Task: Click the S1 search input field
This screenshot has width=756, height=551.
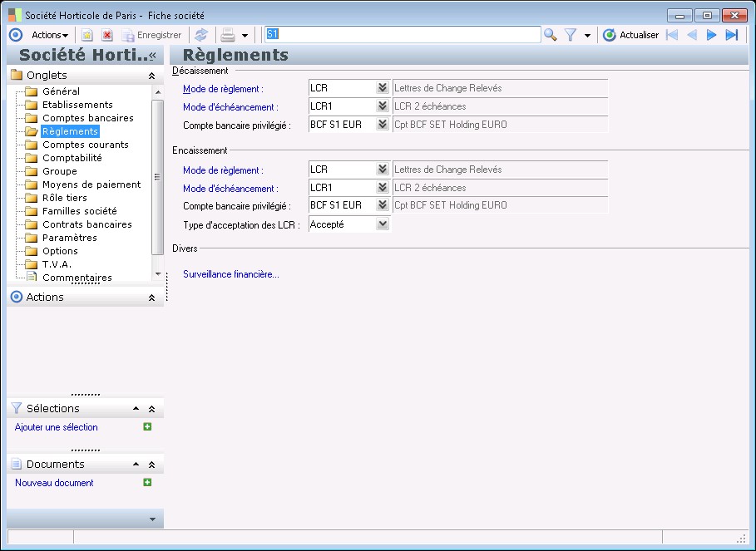Action: pos(402,35)
